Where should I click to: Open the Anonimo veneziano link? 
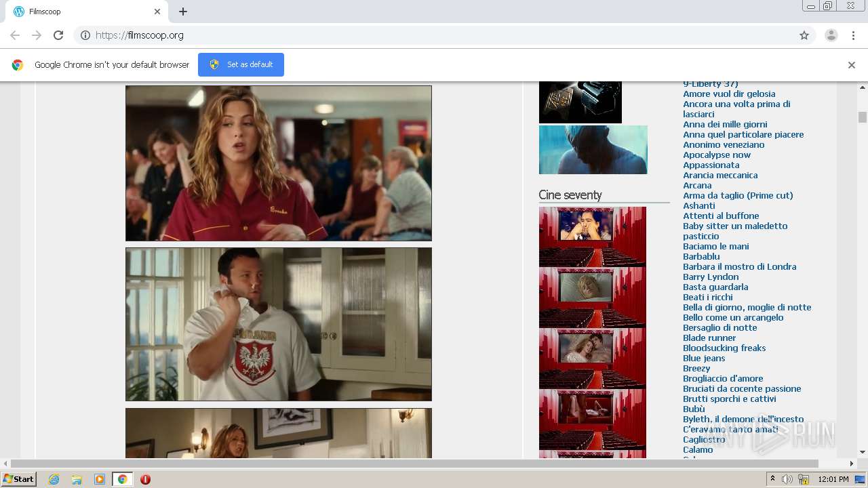click(x=724, y=145)
